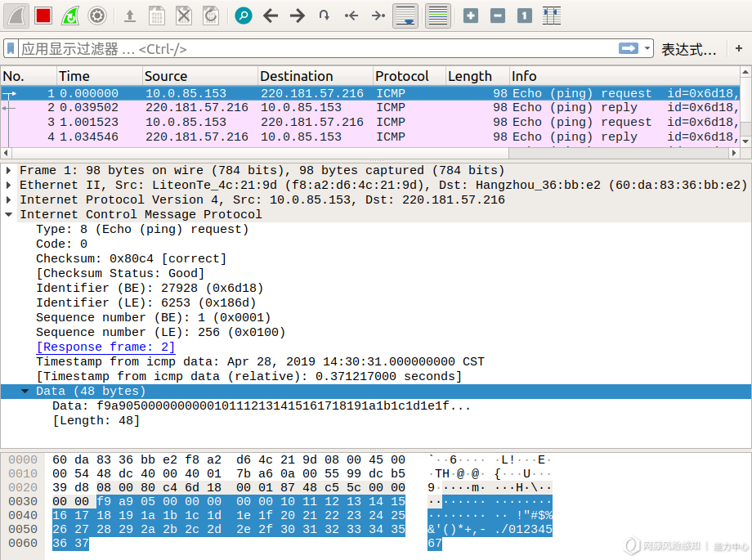Go back to previous packet arrow
Image resolution: width=752 pixels, height=560 pixels.
tap(271, 16)
